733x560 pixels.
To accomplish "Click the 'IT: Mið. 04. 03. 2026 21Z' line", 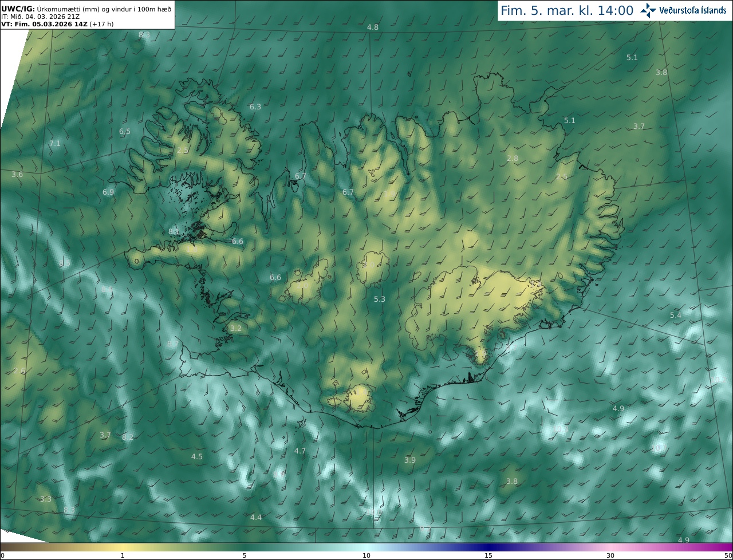I will tap(41, 17).
